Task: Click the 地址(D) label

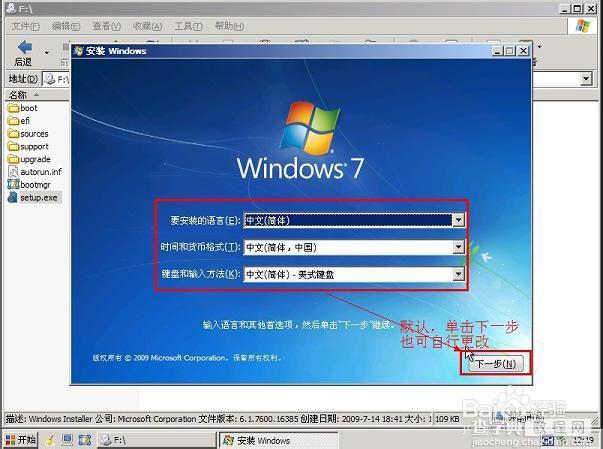Action: pos(23,79)
